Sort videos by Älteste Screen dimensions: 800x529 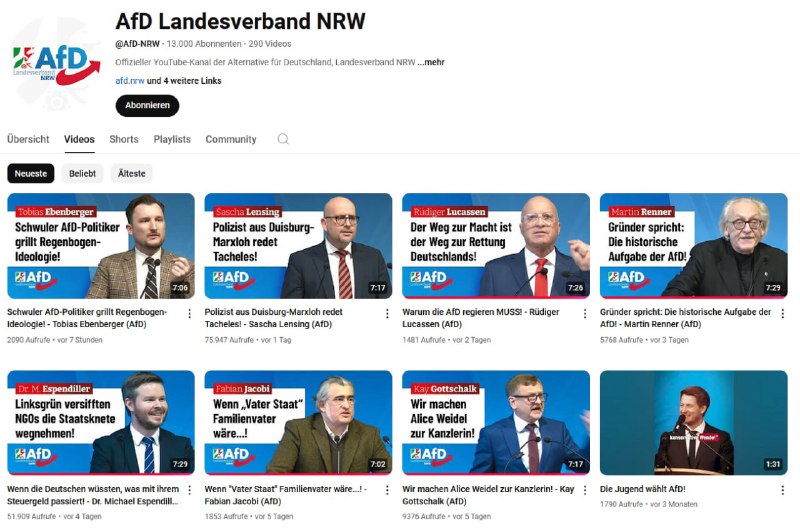point(132,173)
